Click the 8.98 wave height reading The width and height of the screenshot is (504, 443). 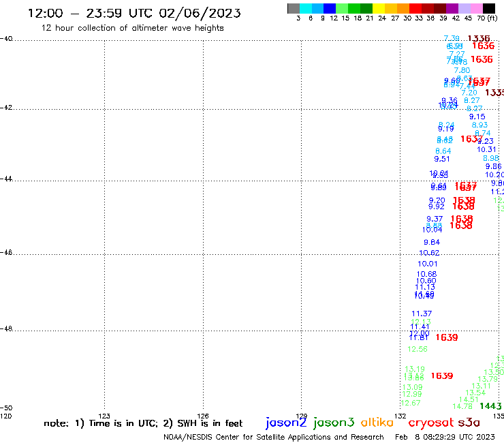491,158
